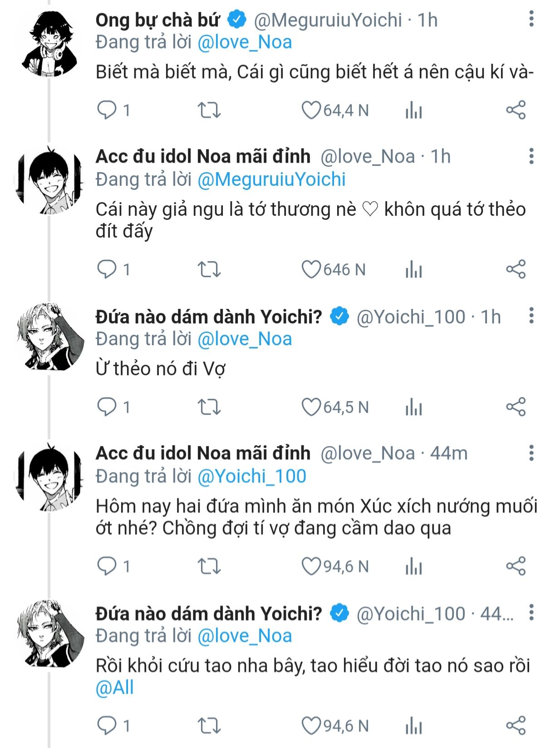Like the tweet with 64,4 N likes
Viewport: 560px width, 748px height.
[x=311, y=110]
